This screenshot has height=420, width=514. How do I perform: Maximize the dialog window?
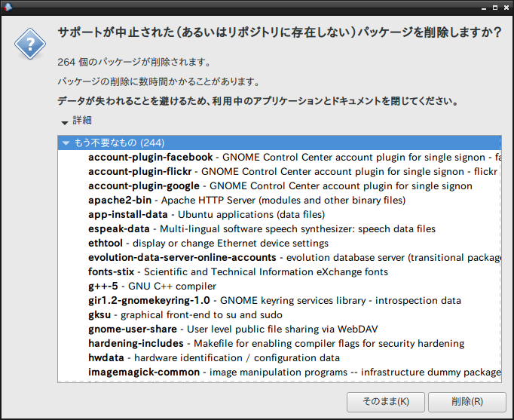(495, 8)
